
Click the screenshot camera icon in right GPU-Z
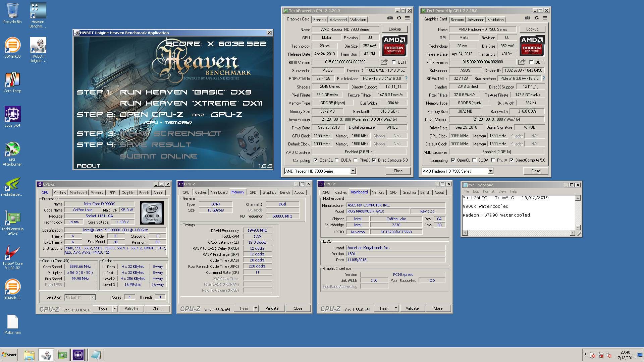pos(527,18)
